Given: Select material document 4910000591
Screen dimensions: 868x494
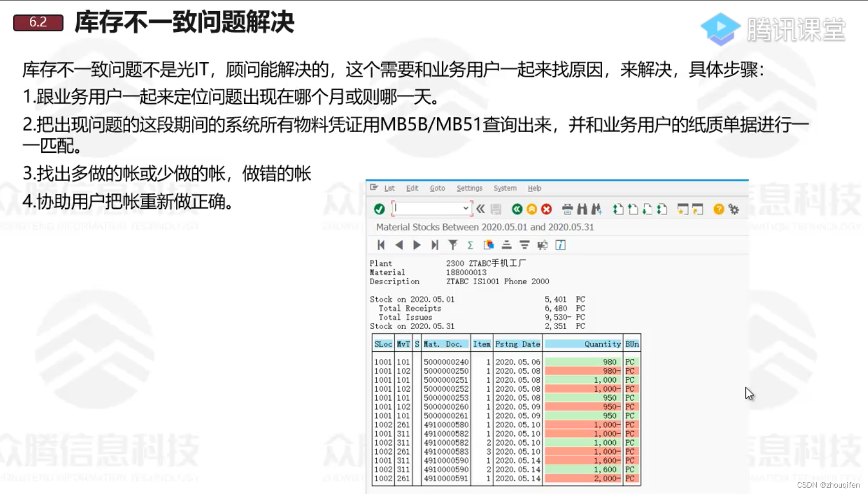Looking at the screenshot, I should (x=446, y=479).
